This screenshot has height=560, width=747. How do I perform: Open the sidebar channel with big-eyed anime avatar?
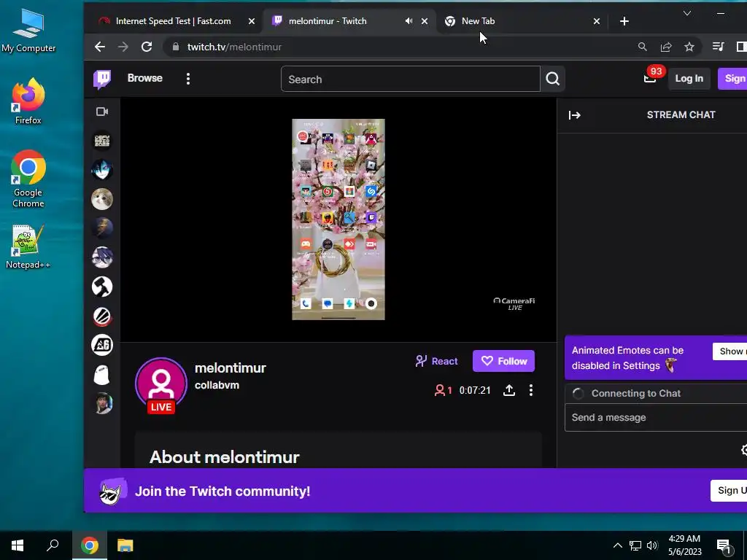[102, 257]
